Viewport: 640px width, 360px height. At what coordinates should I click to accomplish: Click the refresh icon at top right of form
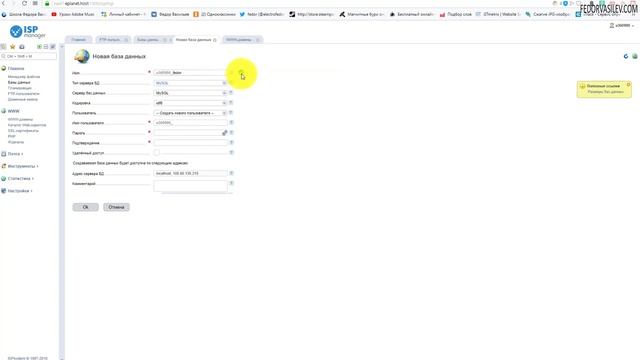point(626,56)
